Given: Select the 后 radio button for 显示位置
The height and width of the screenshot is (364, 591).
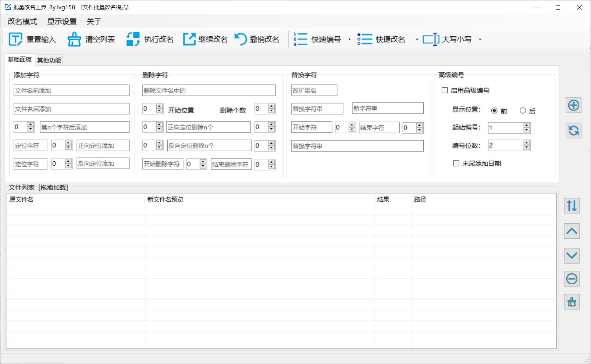Looking at the screenshot, I should point(523,110).
